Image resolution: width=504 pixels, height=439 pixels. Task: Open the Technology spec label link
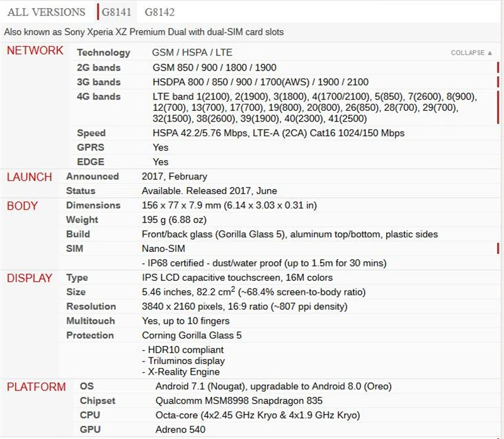coord(103,52)
